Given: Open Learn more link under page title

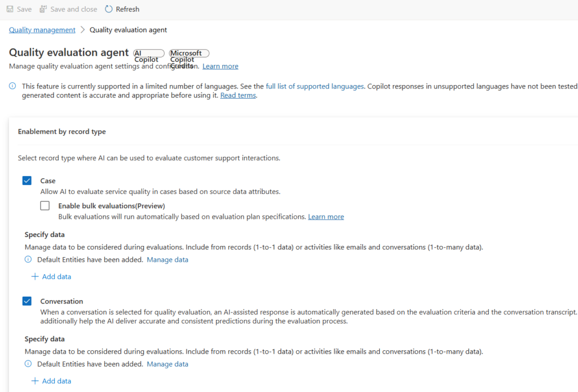Looking at the screenshot, I should click(x=220, y=67).
